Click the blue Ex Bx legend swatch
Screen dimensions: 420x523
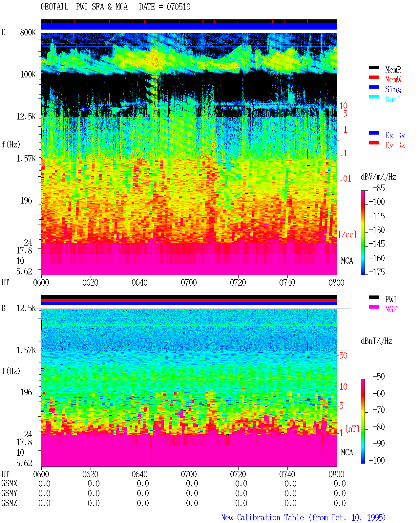tap(374, 133)
